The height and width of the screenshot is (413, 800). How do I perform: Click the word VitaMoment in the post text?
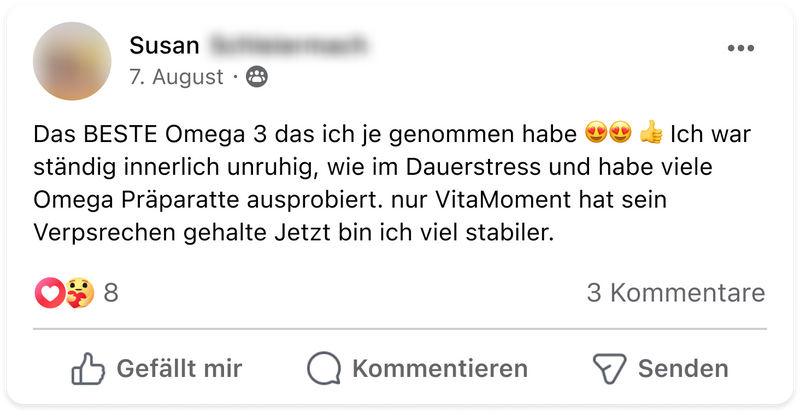[x=503, y=200]
